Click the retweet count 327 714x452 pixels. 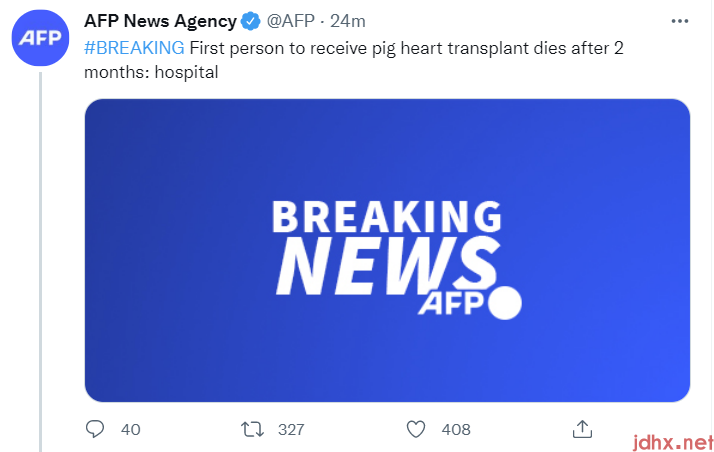coord(291,429)
